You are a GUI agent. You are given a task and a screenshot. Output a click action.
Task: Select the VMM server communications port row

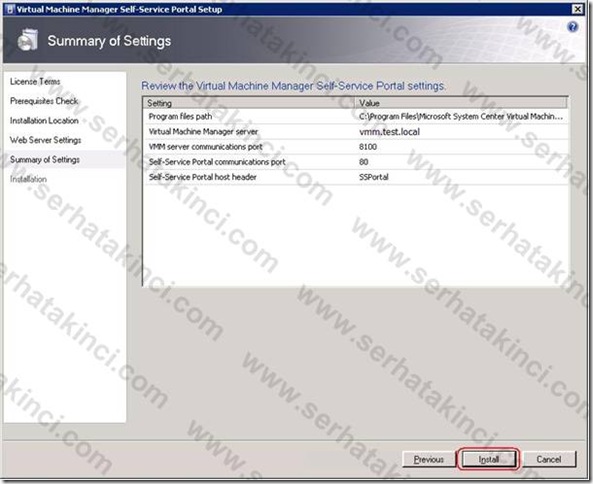click(355, 147)
